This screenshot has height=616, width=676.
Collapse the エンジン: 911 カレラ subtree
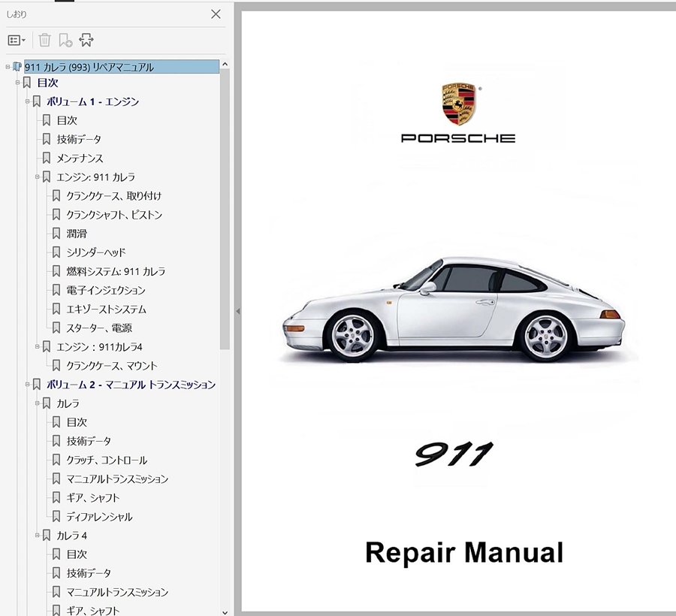(x=37, y=177)
